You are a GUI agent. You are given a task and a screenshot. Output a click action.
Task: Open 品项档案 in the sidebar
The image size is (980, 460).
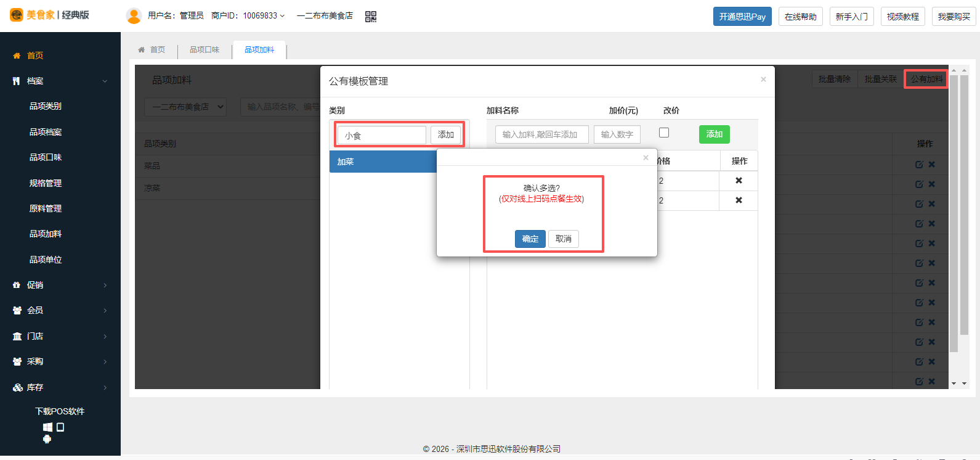[x=46, y=132]
